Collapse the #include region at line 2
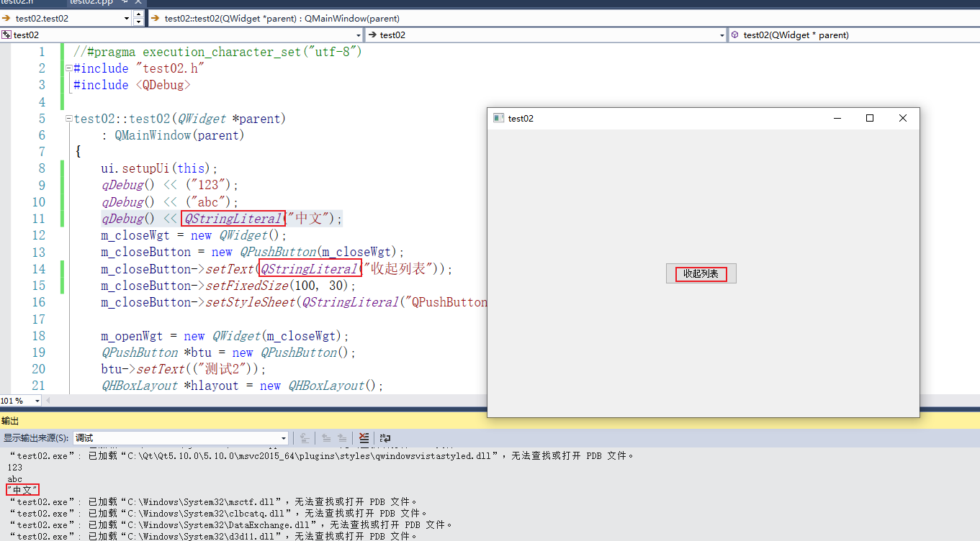The height and width of the screenshot is (541, 980). pyautogui.click(x=68, y=68)
